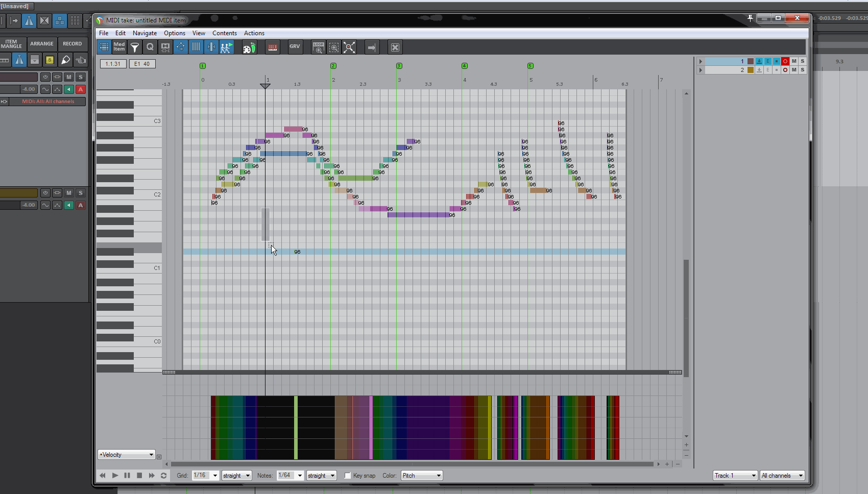868x494 pixels.
Task: Click the track 1 color swatch
Action: pos(751,61)
